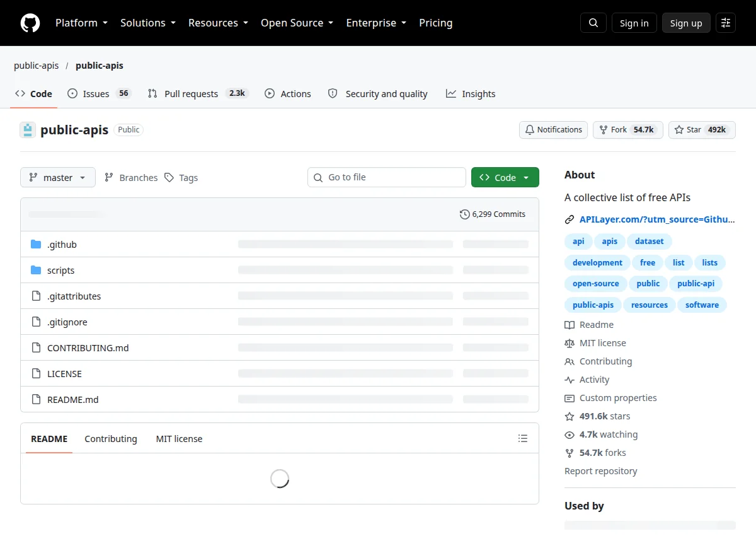Screen dimensions: 756x536
Task: Click the Used by heading
Action: coord(585,506)
